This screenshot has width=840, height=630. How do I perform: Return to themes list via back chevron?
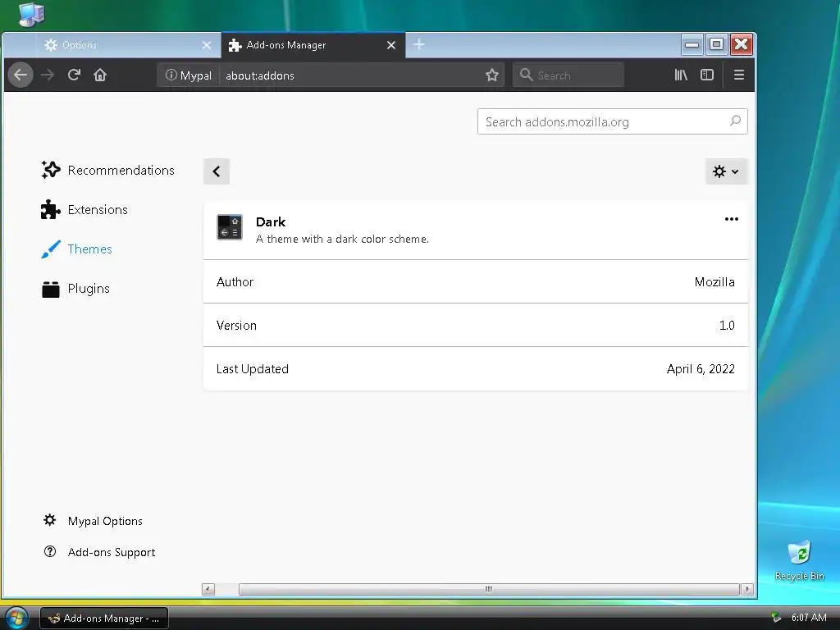coord(217,171)
